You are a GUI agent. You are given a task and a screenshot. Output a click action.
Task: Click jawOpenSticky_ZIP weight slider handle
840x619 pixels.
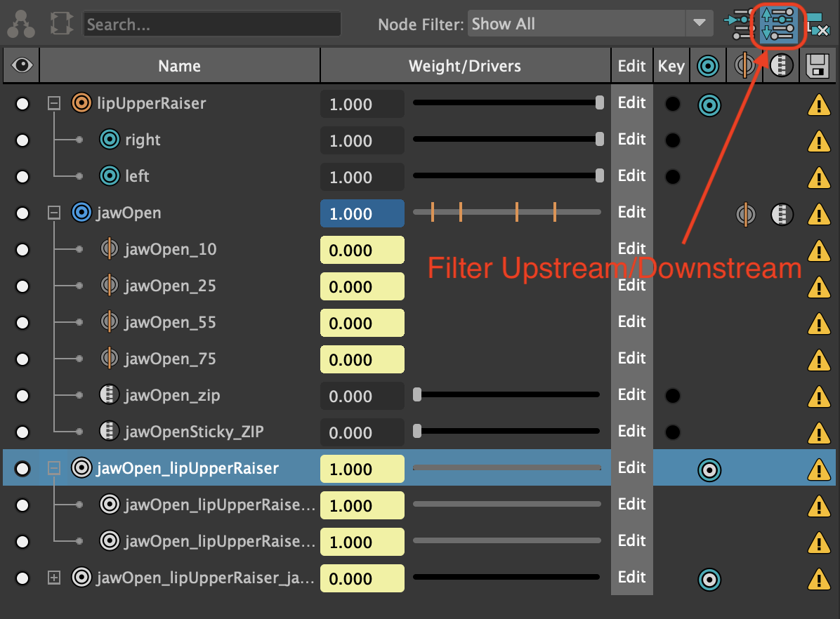417,431
